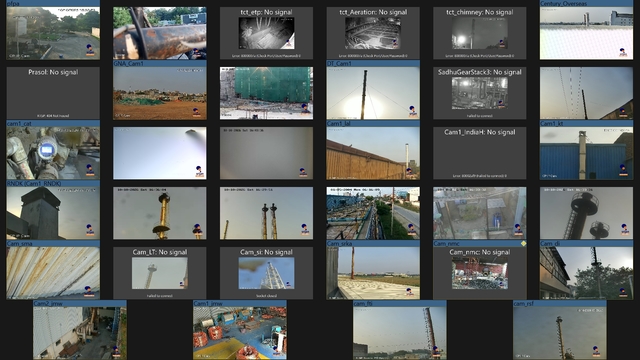The width and height of the screenshot is (640, 360).
Task: Select the tct_Aeration No signal tile
Action: (x=373, y=33)
